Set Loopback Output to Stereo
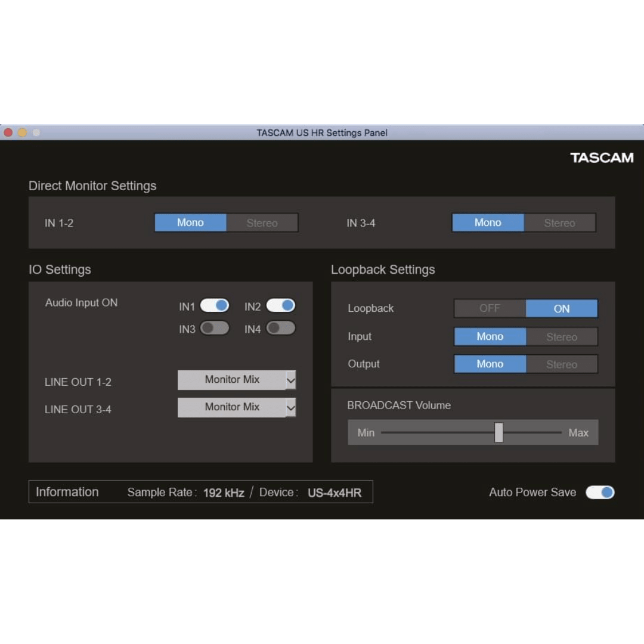Viewport: 644px width, 644px height. click(x=562, y=364)
